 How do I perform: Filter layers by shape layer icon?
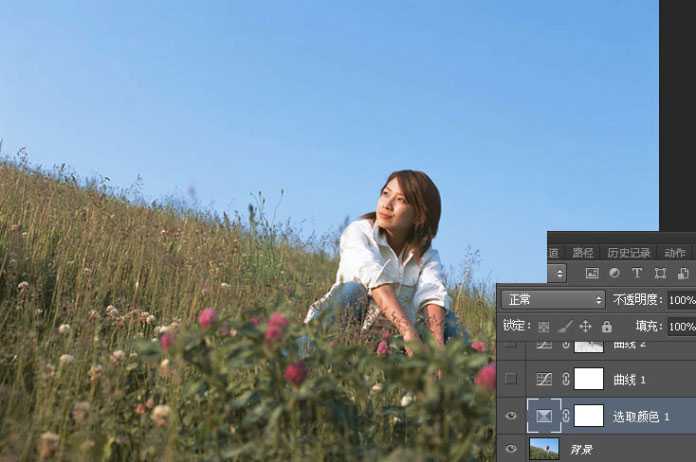pos(660,273)
